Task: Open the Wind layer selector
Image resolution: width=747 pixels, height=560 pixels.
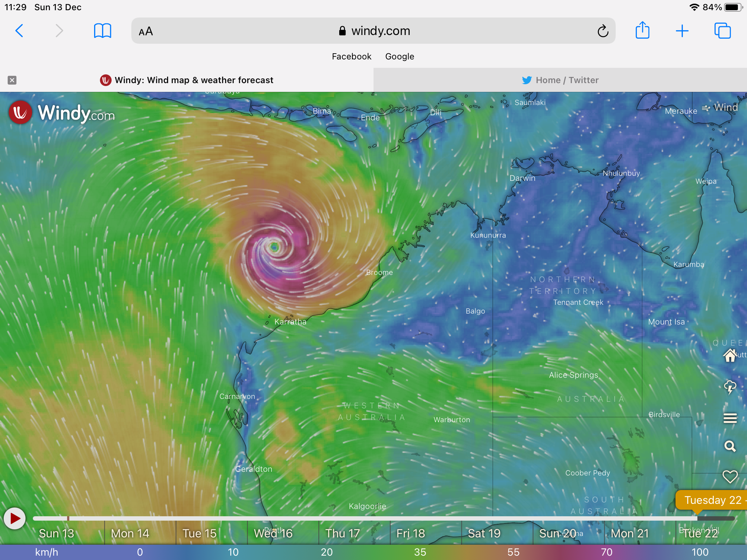Action: pos(720,108)
